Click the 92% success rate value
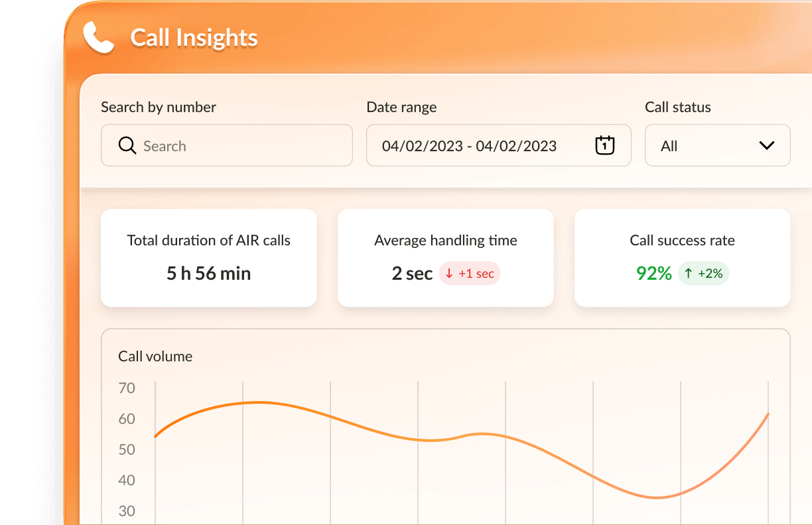 (x=654, y=273)
